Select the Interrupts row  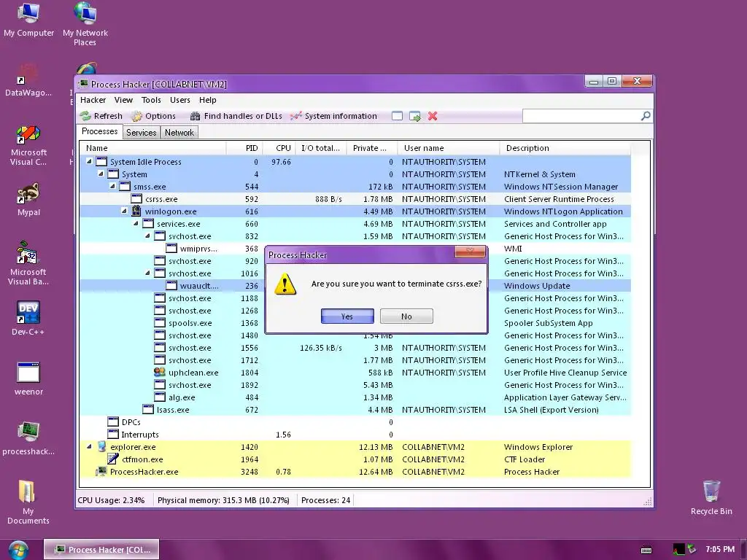tap(355, 435)
